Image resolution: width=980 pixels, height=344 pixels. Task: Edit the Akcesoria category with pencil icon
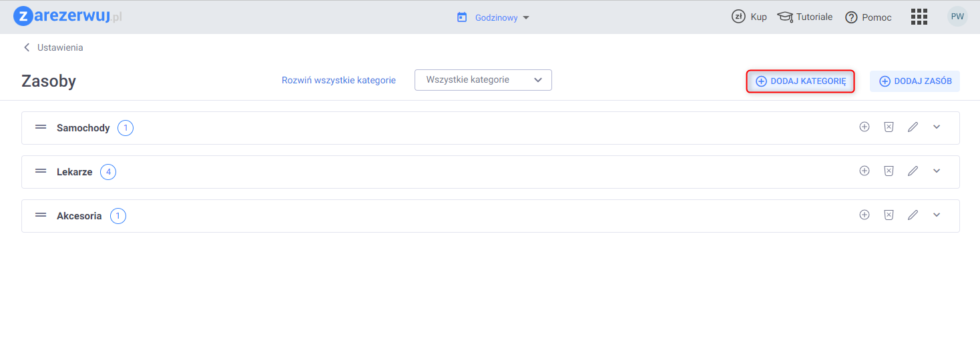click(x=913, y=215)
